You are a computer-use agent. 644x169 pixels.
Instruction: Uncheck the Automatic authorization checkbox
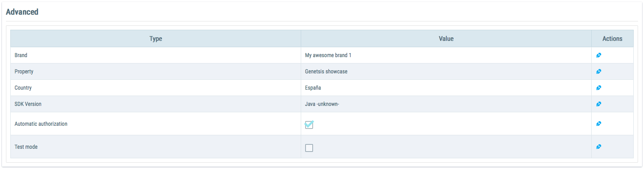coord(309,125)
